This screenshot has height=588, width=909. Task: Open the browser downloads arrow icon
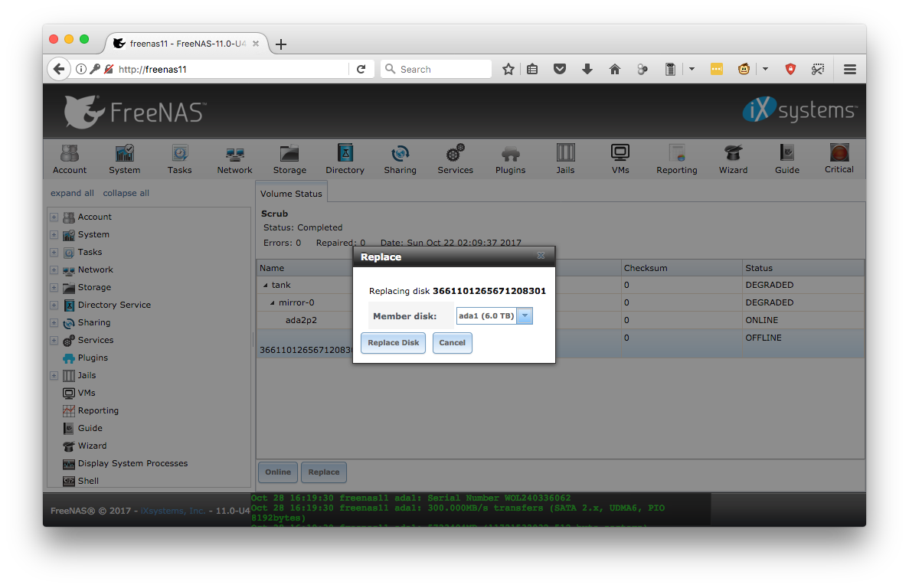point(587,69)
